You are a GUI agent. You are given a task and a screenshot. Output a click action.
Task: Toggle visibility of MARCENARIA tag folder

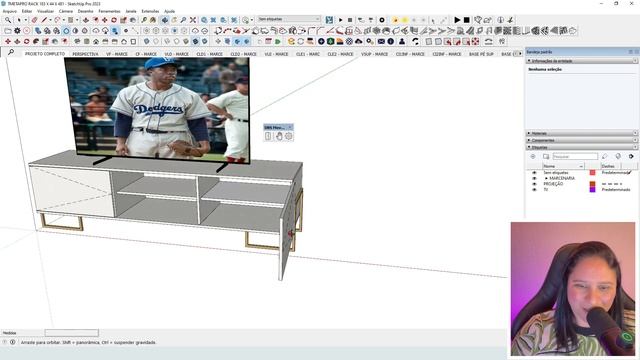tap(534, 178)
